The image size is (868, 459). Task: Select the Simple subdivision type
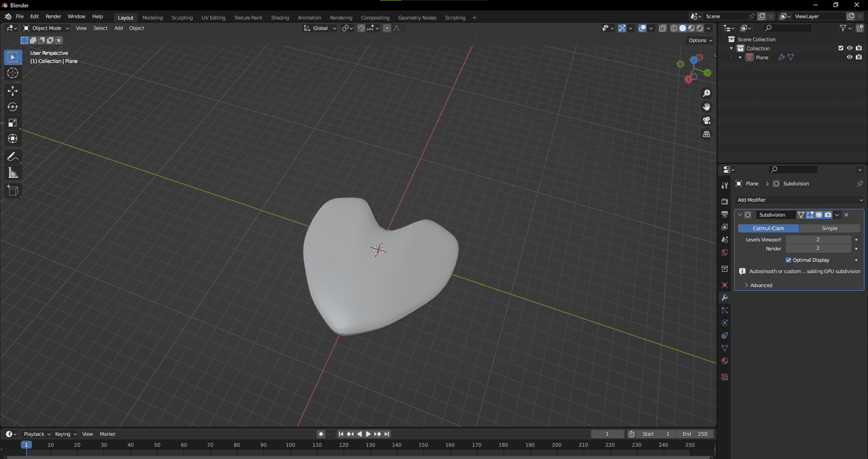(829, 228)
